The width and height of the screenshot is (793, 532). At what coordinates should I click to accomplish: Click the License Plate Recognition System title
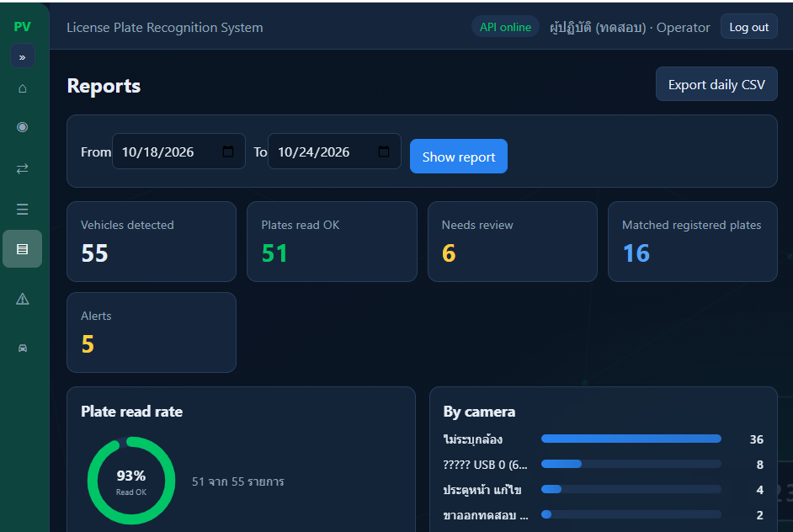pyautogui.click(x=165, y=27)
